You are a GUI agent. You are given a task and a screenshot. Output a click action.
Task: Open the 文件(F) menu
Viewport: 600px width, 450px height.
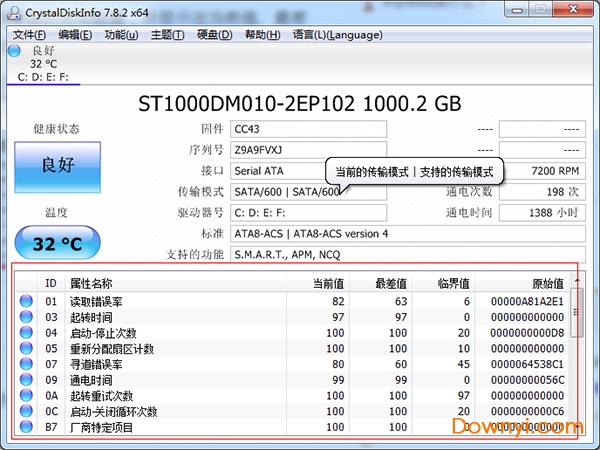click(x=30, y=35)
